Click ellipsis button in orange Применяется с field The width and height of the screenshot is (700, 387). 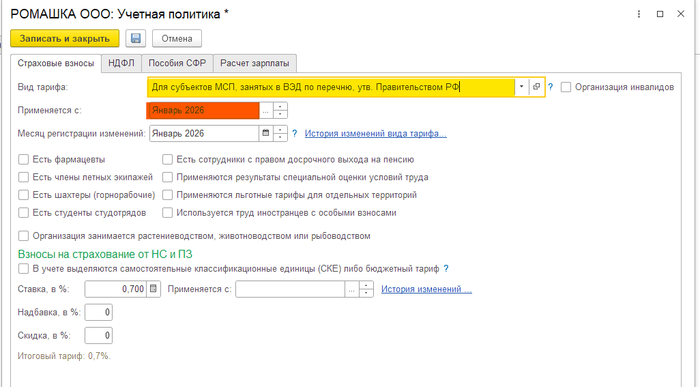(x=266, y=110)
